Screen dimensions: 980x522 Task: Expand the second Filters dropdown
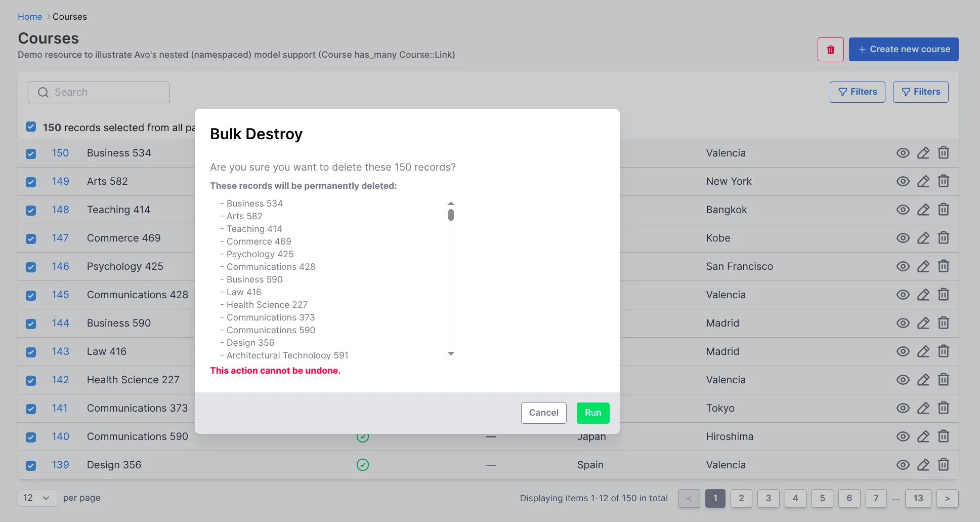920,92
